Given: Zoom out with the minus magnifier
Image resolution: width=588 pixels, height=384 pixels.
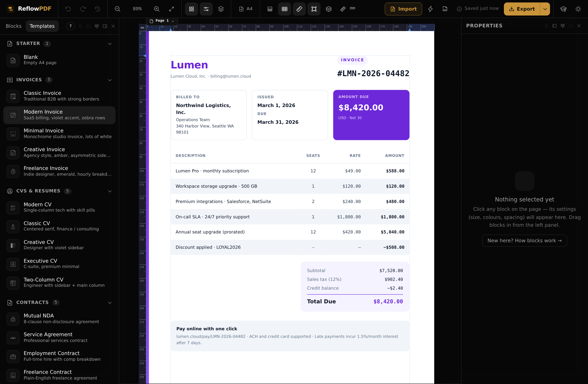Looking at the screenshot, I should pyautogui.click(x=118, y=9).
